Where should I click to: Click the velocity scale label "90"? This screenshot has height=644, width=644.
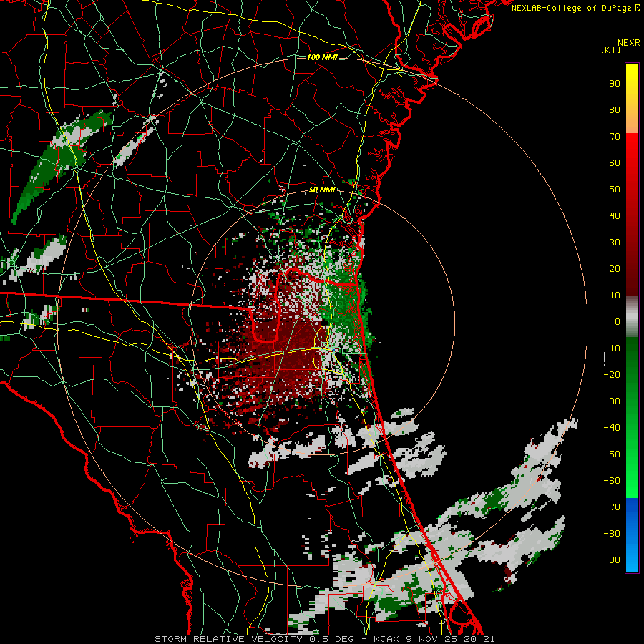click(615, 84)
